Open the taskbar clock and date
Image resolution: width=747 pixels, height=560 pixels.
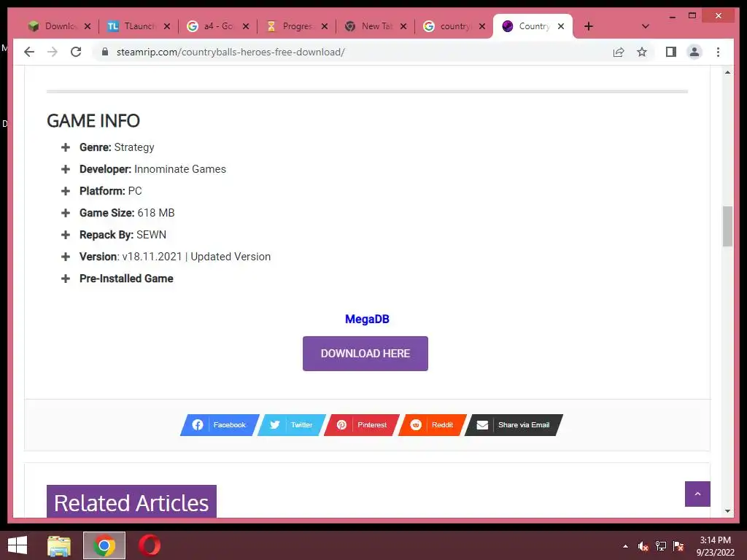click(715, 546)
